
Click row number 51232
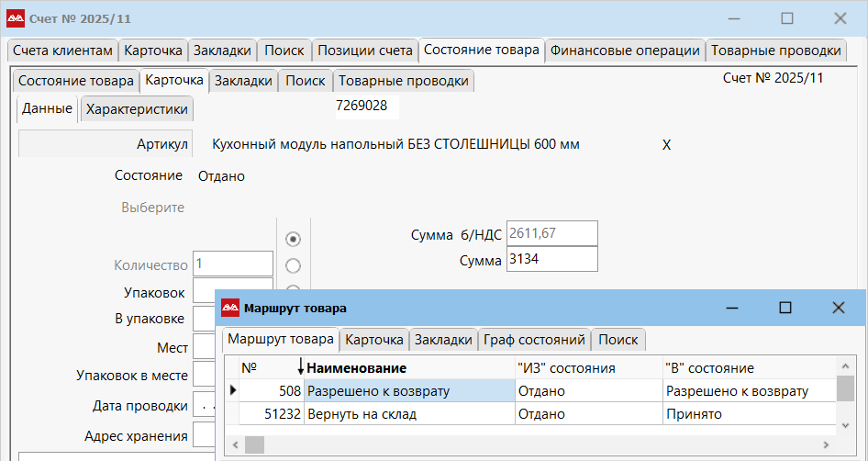272,414
